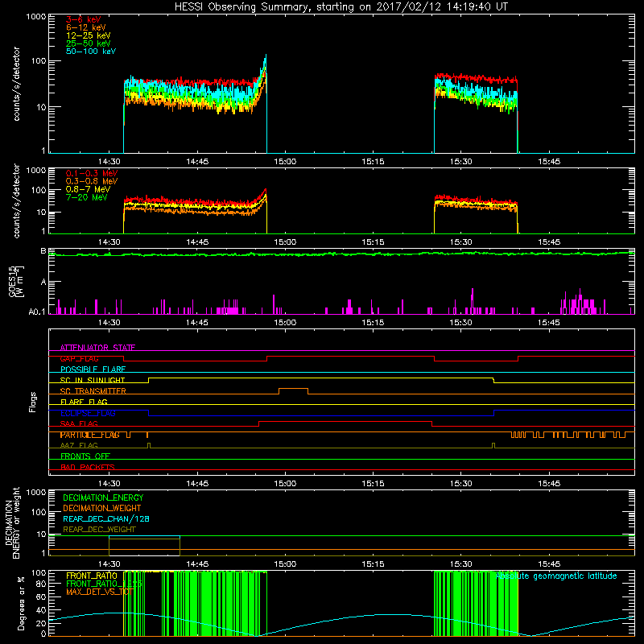
Task: Click the green FRONT_RATIO_1225 legend label
Action: pos(104,584)
